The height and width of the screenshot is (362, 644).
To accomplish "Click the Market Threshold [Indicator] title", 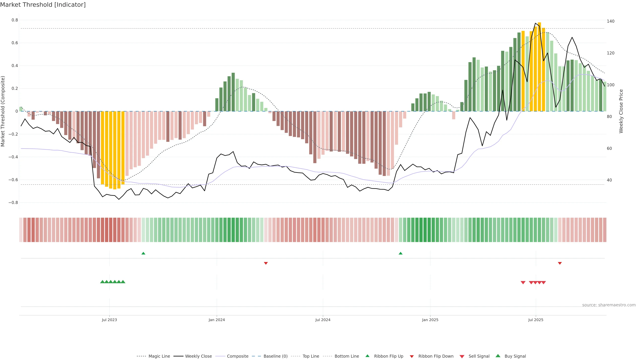I will (x=43, y=5).
